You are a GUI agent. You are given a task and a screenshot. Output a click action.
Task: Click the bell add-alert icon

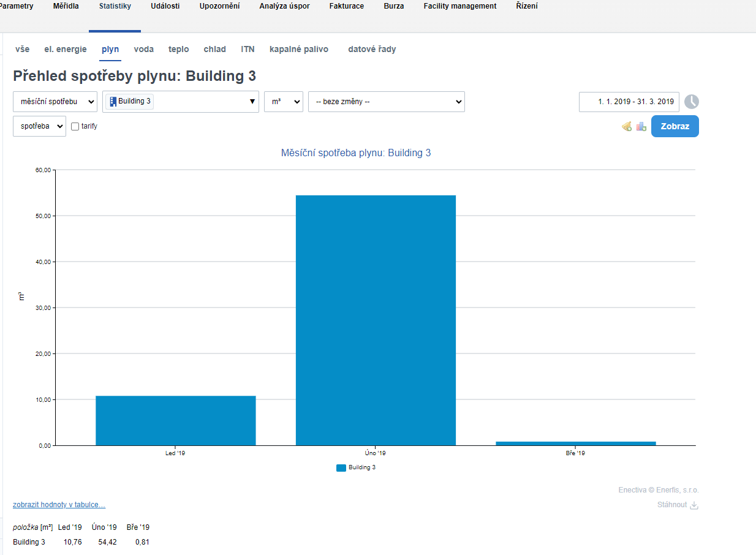point(627,126)
